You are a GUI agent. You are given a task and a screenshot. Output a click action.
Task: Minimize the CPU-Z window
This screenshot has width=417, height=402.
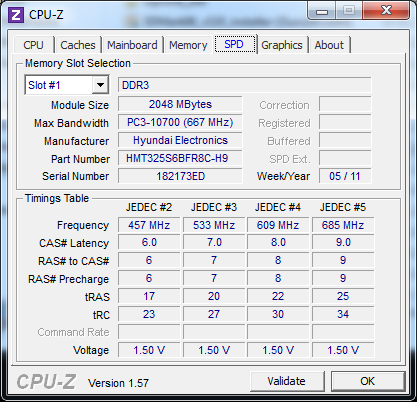322,11
